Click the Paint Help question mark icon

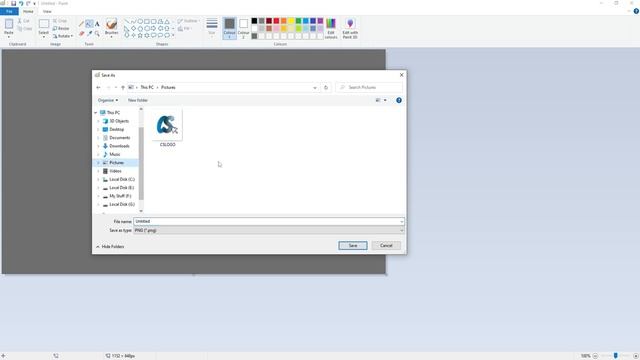point(636,11)
